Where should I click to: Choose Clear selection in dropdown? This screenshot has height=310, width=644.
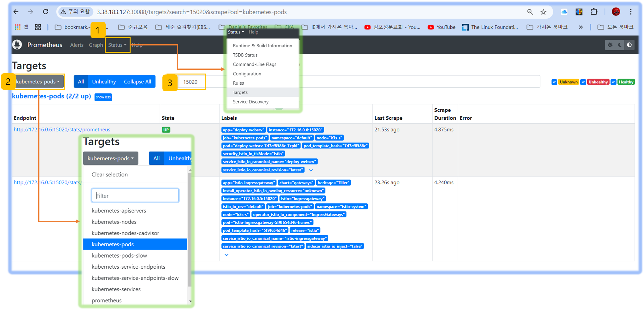click(135, 174)
